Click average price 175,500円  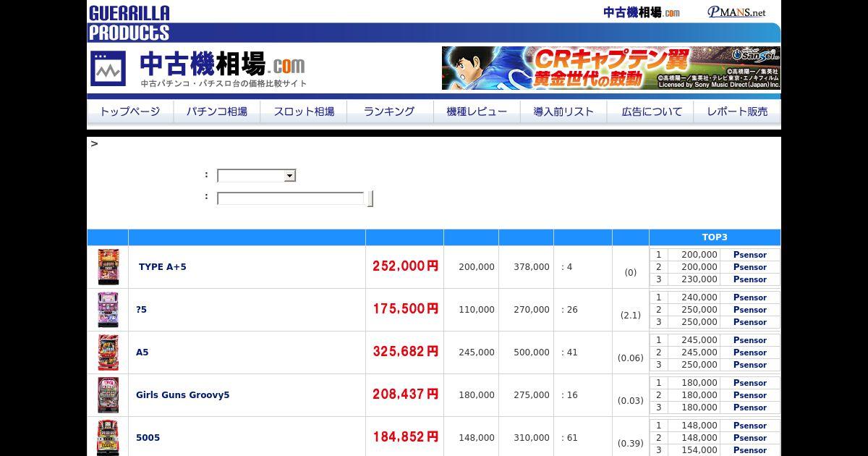pos(406,309)
